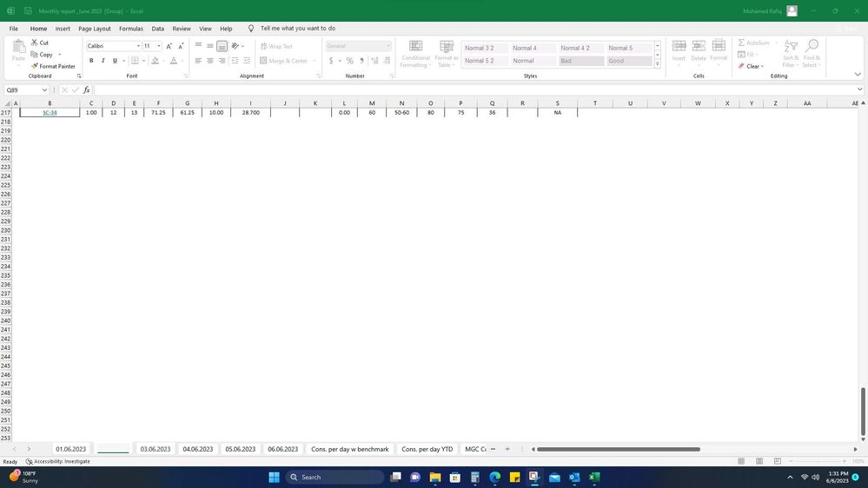Open the Font dialog launcher
Image resolution: width=868 pixels, height=488 pixels.
click(185, 76)
